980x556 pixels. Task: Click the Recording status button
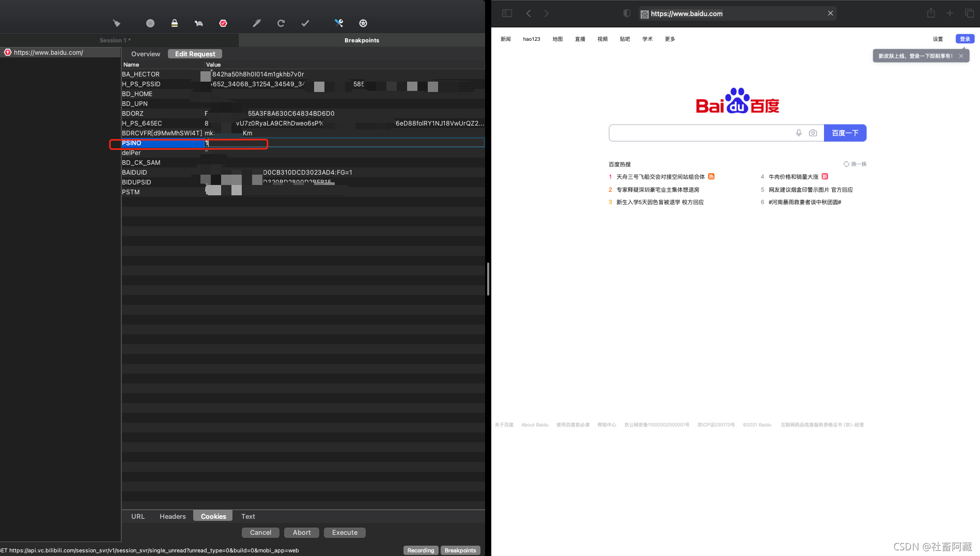pyautogui.click(x=421, y=550)
